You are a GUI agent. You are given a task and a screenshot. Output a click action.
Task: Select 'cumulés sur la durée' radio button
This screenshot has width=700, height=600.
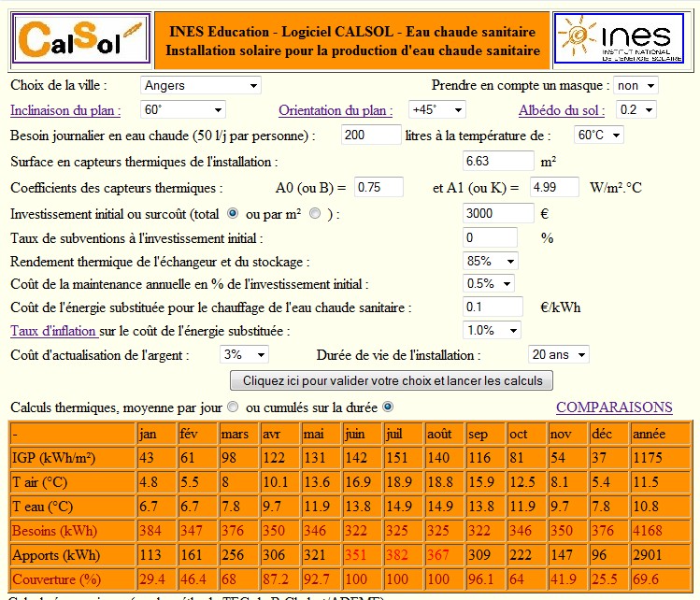tap(388, 407)
